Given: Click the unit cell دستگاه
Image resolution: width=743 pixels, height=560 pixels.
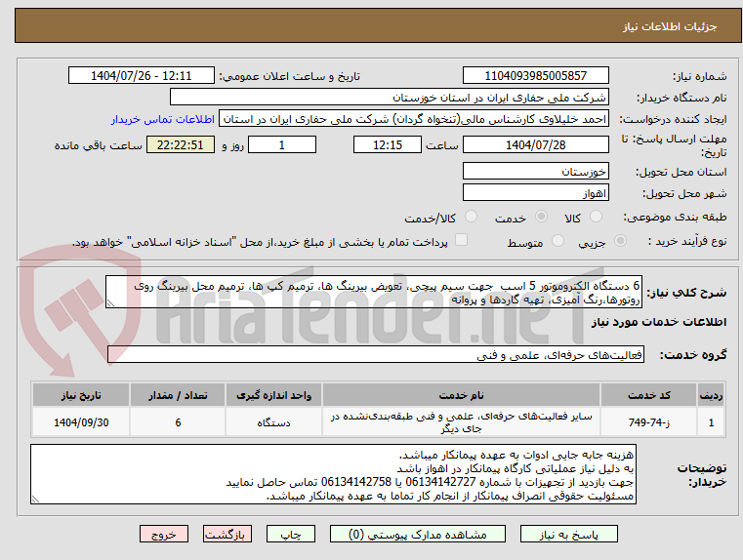Looking at the screenshot, I should tap(273, 422).
